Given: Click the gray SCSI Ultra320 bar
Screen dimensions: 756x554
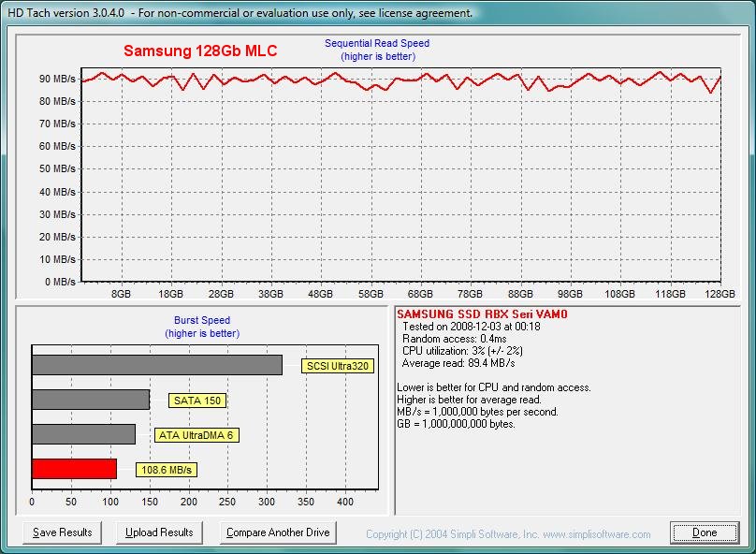Looking at the screenshot, I should point(159,365).
